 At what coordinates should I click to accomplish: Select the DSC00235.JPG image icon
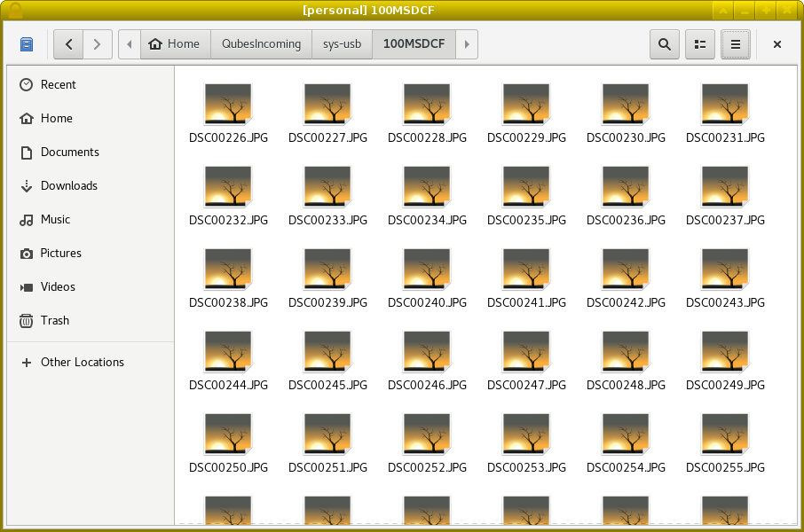526,186
